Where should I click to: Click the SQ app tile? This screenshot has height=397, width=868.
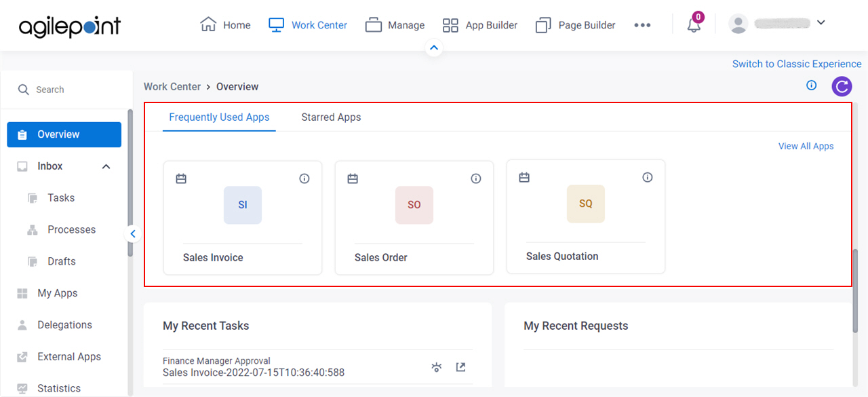pos(586,204)
